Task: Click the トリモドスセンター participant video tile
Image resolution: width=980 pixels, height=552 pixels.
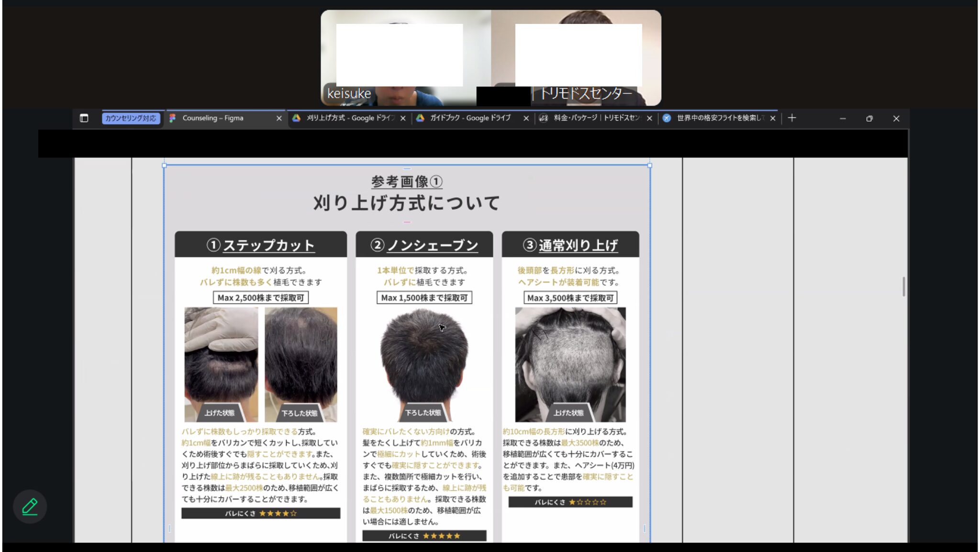Action: tap(576, 57)
